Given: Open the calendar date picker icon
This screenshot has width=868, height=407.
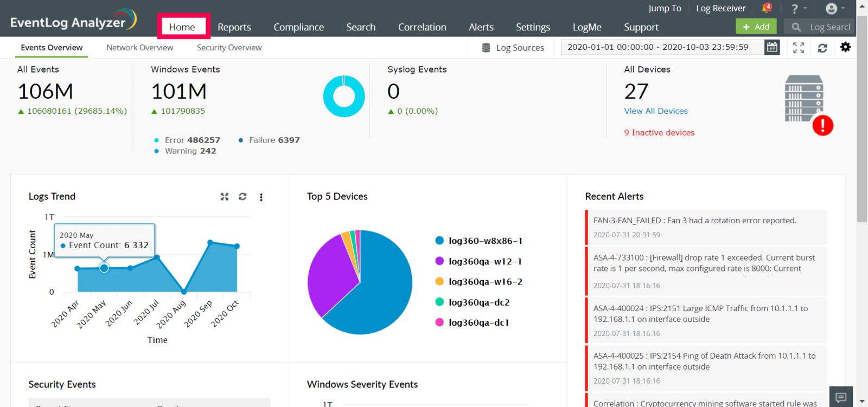Looking at the screenshot, I should (772, 47).
